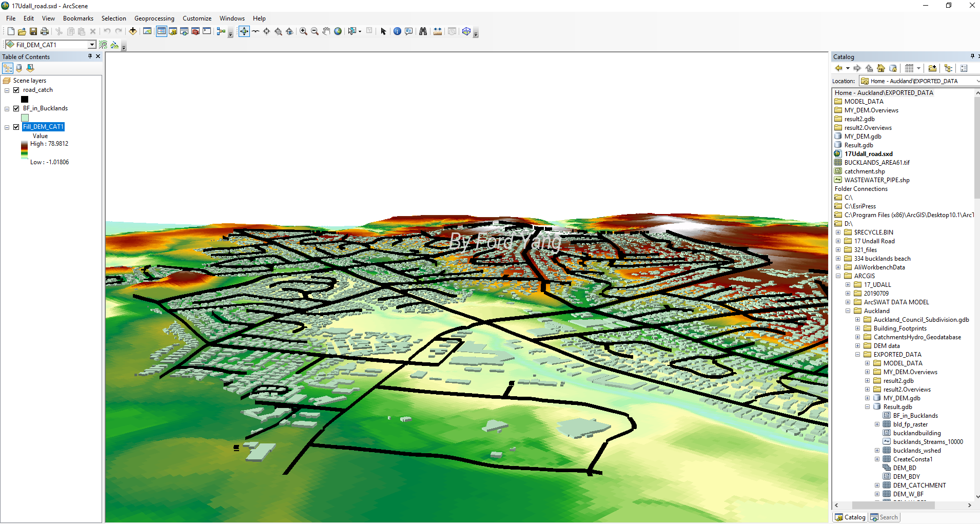Screen dimensions: 980x524
Task: Toggle the Fill_DEM_CAT1 layer checkbox
Action: 16,127
